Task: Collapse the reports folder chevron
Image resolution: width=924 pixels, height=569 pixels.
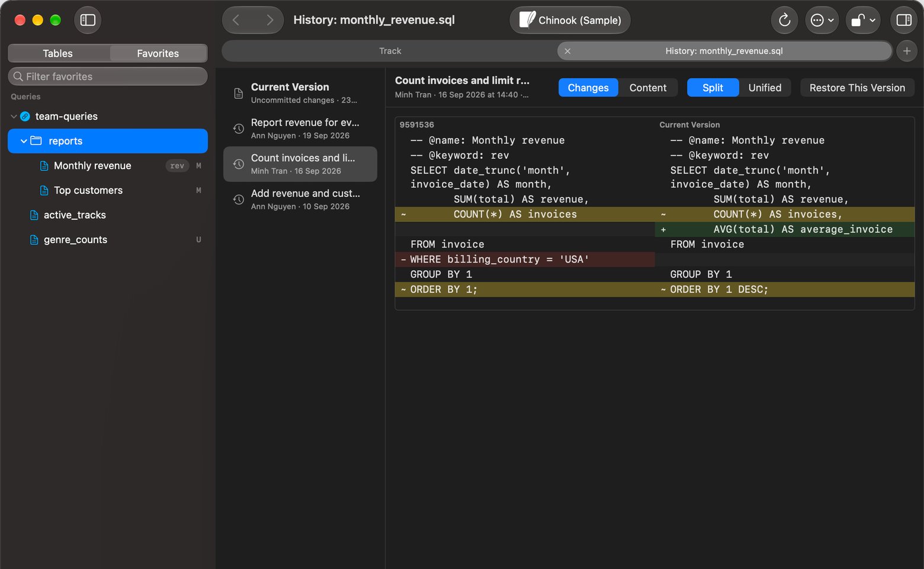Action: click(x=24, y=141)
